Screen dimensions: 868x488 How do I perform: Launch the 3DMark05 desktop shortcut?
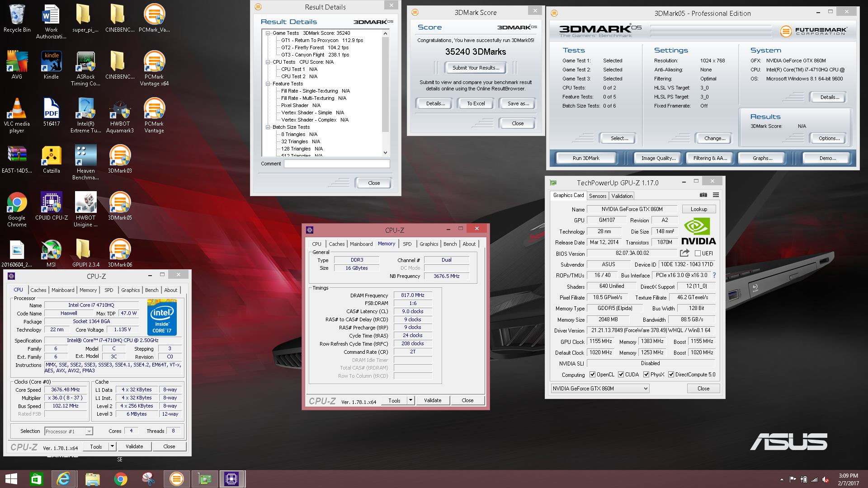[x=120, y=206]
